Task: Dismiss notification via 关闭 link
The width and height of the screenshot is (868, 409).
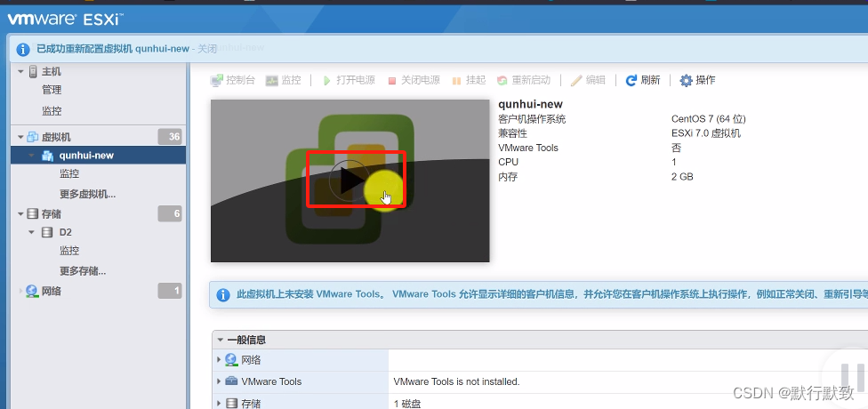Action: coord(207,49)
